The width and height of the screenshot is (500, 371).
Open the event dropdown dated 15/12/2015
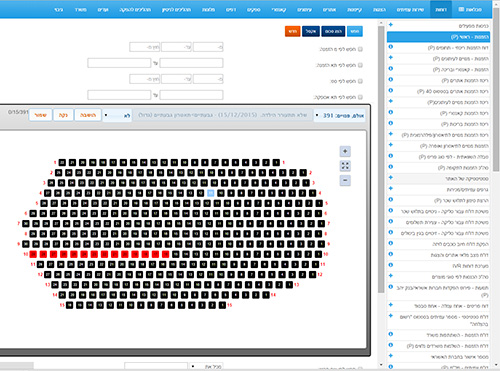tap(222, 115)
